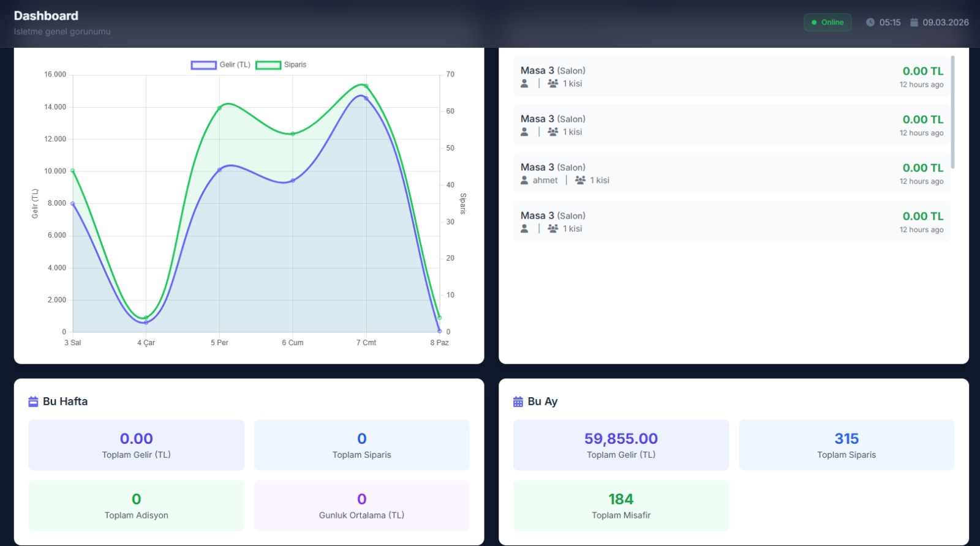Toggle the Siparis legend series
This screenshot has width=980, height=546.
click(281, 65)
